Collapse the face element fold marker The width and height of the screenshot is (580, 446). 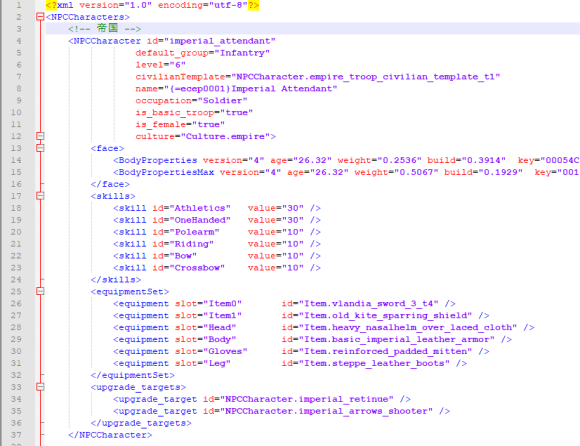[x=40, y=148]
